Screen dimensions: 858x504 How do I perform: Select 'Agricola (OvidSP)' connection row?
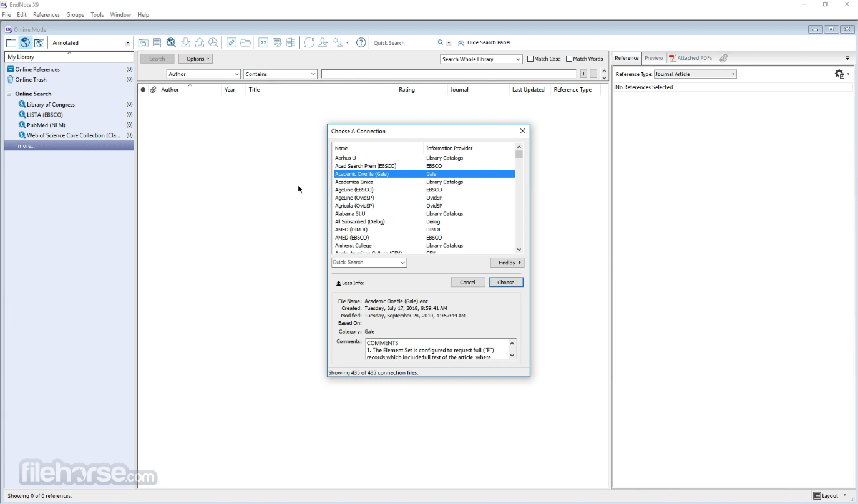(x=424, y=206)
